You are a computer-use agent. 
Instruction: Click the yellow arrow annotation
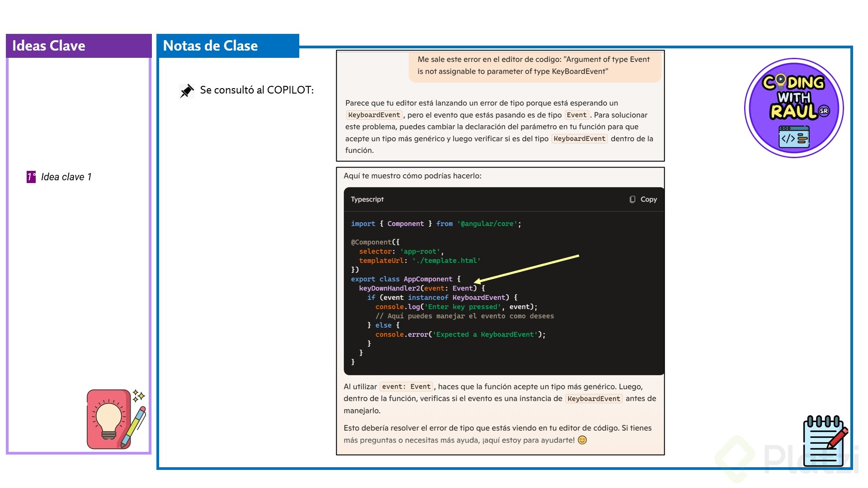point(527,269)
